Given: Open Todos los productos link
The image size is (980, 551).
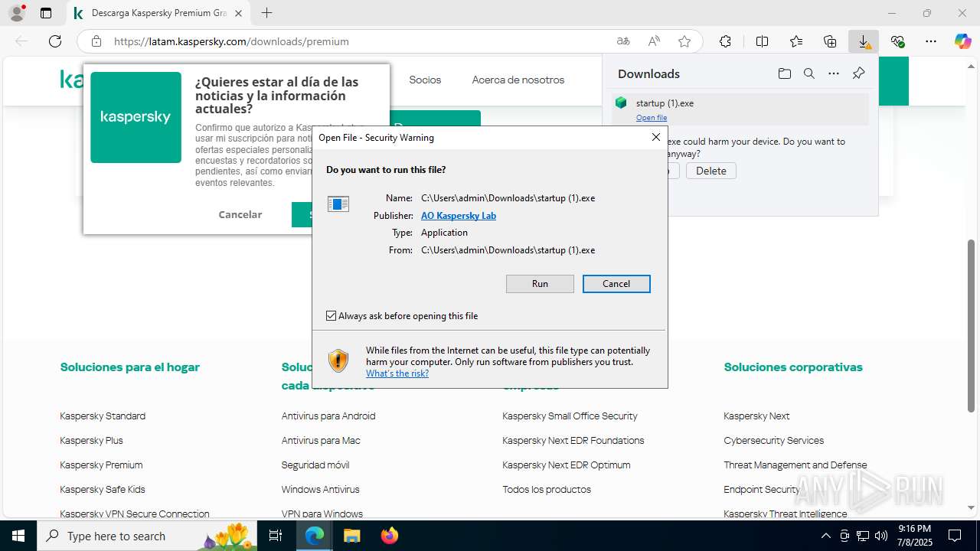Looking at the screenshot, I should click(547, 489).
